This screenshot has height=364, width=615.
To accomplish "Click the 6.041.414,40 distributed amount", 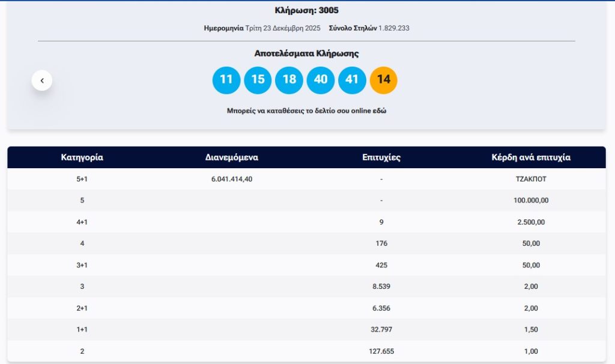I will coord(232,179).
